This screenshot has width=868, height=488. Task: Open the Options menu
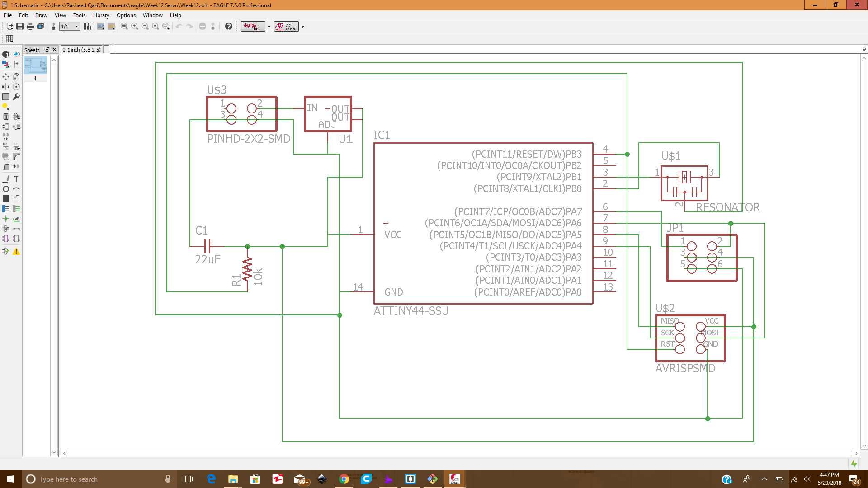click(126, 15)
